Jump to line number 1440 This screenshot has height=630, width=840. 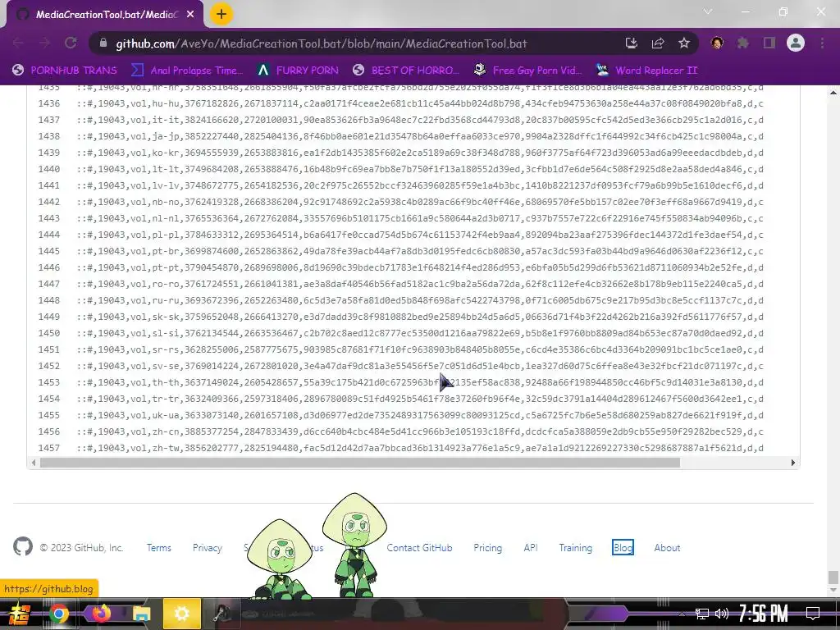coord(48,169)
